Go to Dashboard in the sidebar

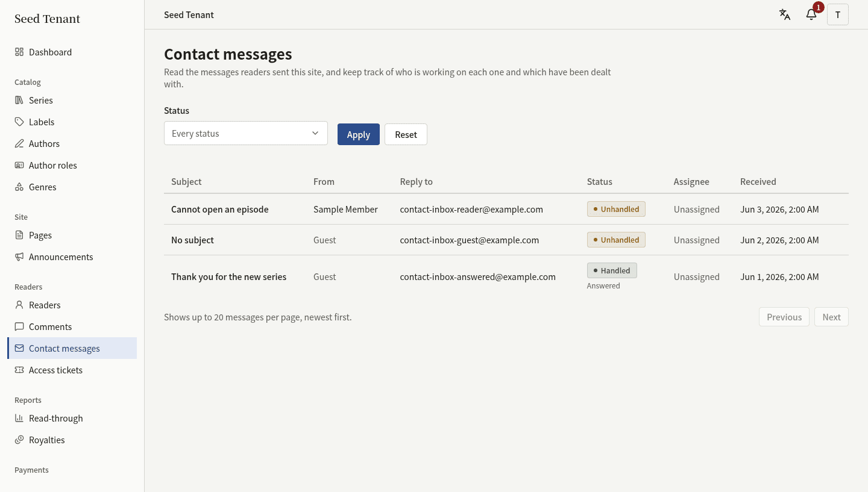tap(72, 52)
